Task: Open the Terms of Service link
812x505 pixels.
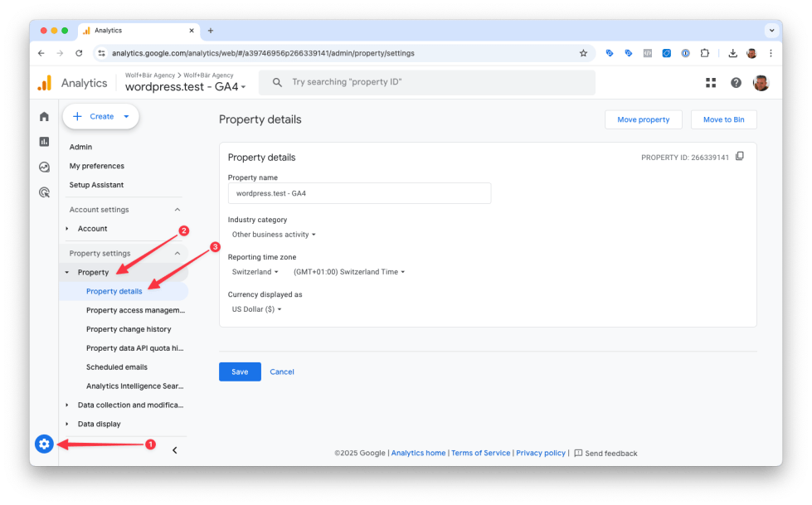Action: pos(480,454)
